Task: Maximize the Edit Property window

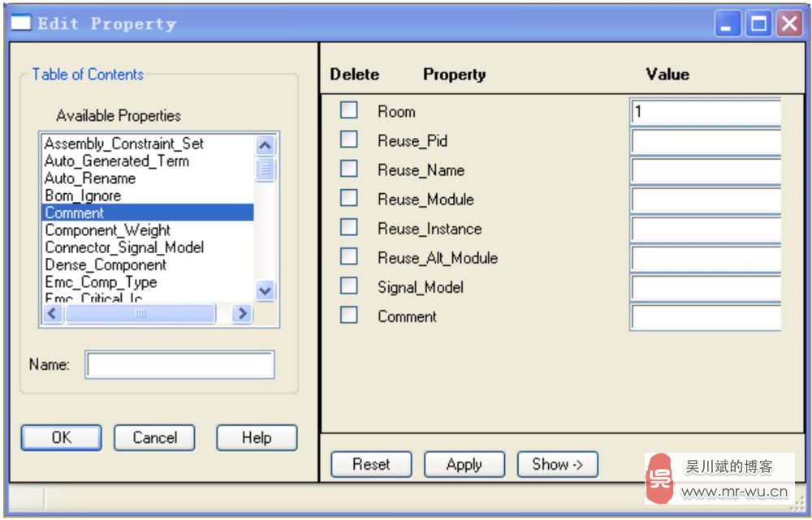Action: 758,24
